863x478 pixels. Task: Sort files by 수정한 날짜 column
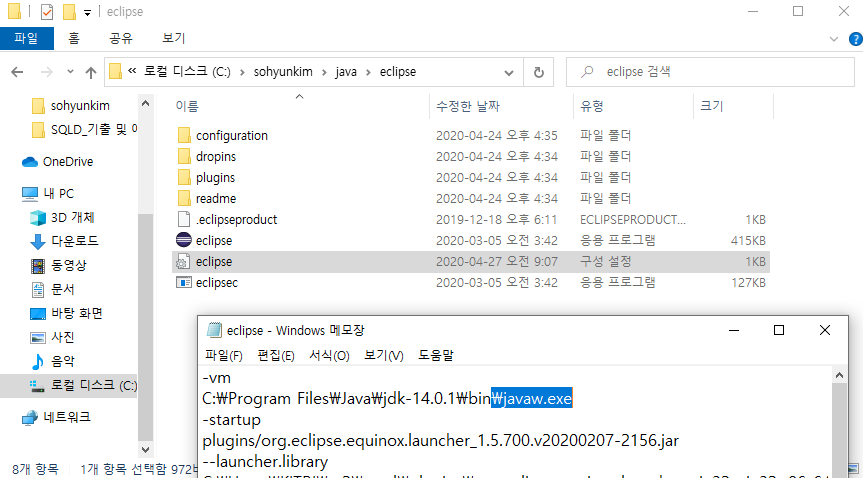(x=501, y=106)
